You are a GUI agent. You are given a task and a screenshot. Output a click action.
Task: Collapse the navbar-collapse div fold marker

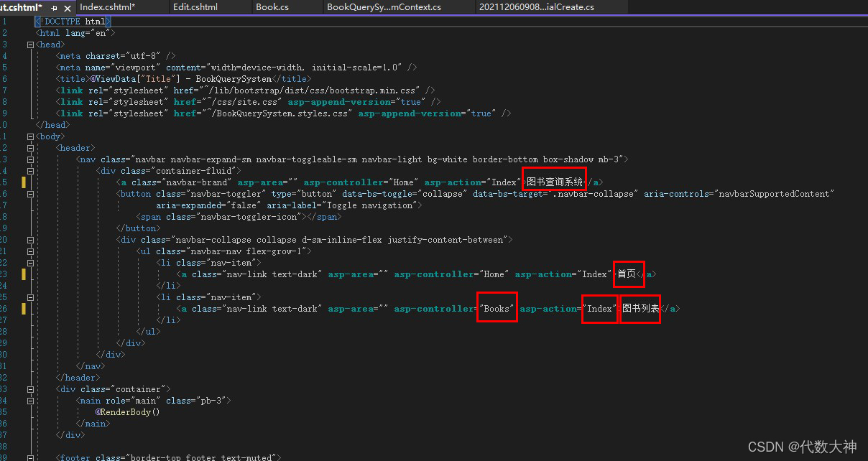pos(30,240)
